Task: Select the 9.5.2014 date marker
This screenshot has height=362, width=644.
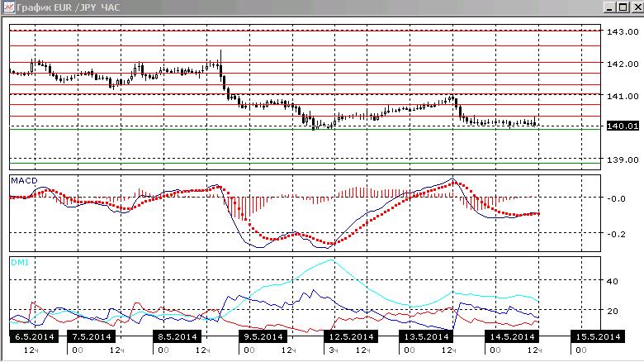Action: [x=263, y=337]
